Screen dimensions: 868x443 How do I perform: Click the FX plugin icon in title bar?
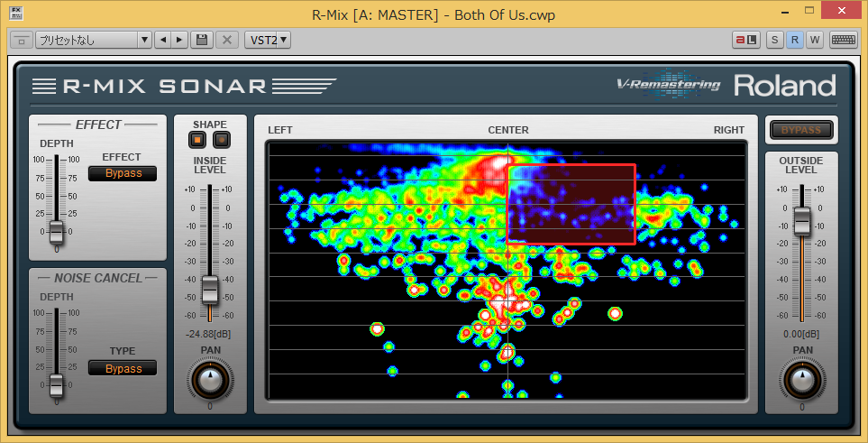tap(15, 14)
